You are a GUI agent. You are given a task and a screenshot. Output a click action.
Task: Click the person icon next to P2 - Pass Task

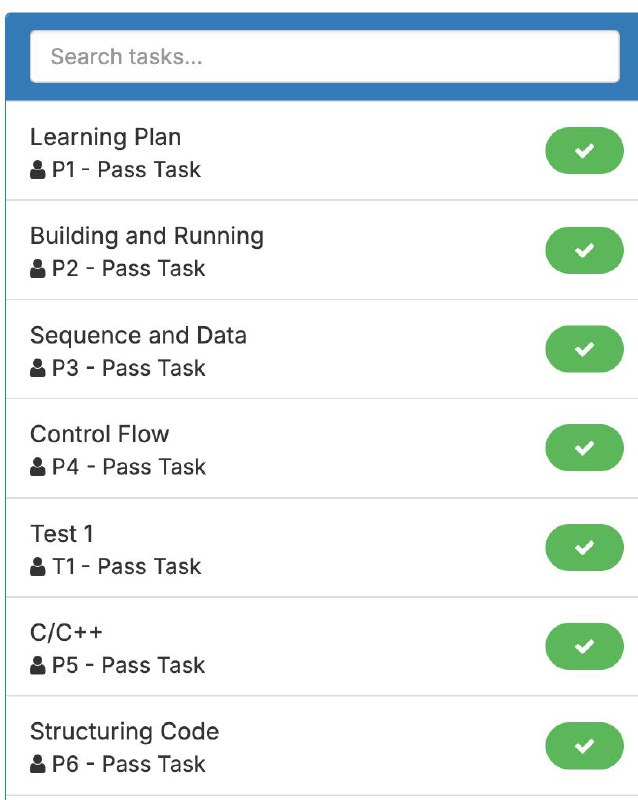tap(38, 269)
